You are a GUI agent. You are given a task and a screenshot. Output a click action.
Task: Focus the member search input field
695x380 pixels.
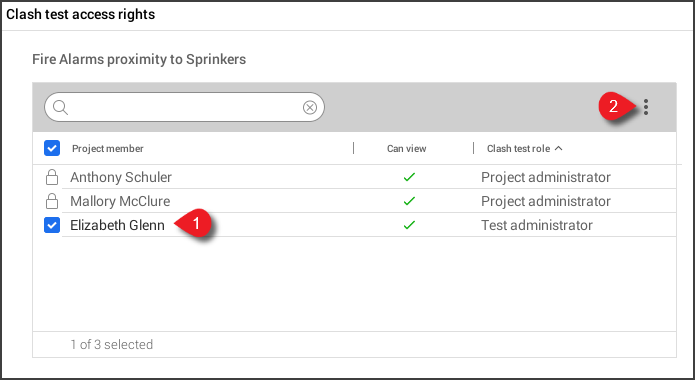(184, 107)
